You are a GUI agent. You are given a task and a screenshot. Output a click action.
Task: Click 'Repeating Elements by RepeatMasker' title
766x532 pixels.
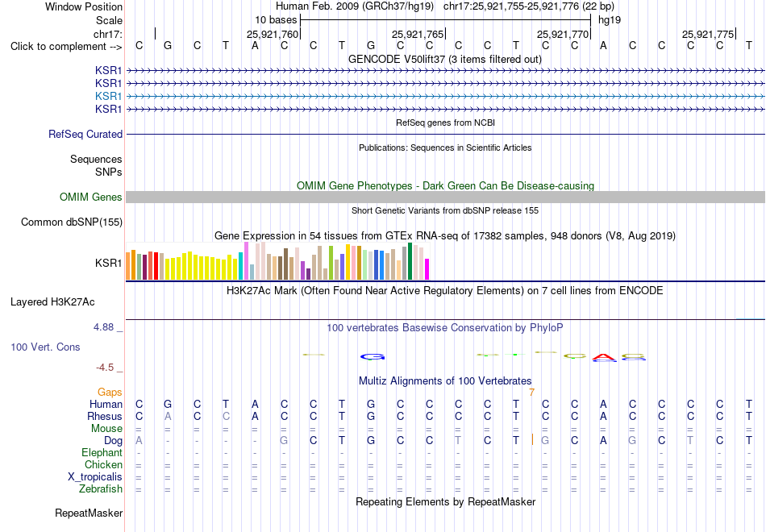445,501
